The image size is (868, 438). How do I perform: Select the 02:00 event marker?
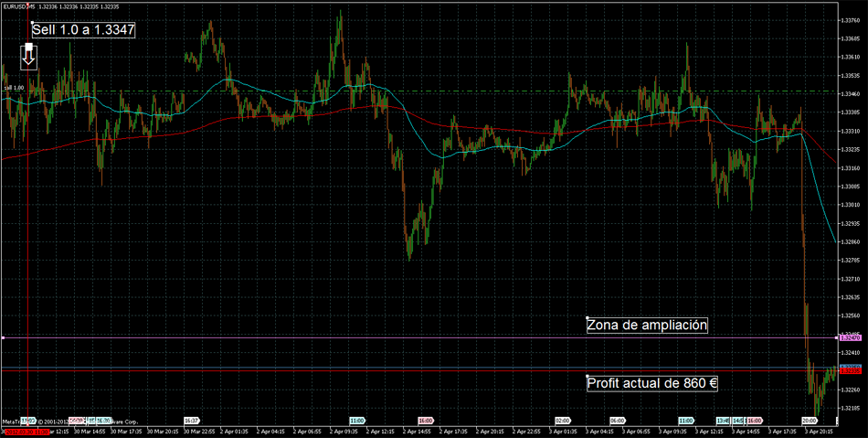(x=562, y=421)
